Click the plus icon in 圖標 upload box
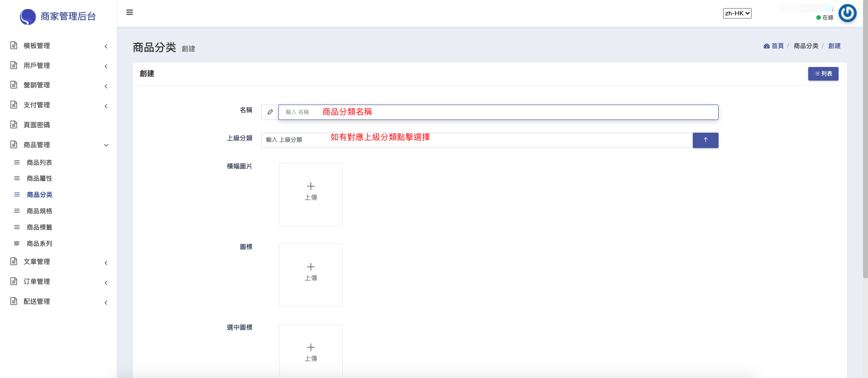 (311, 267)
